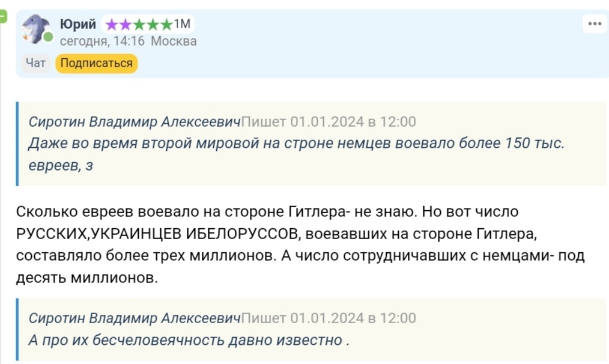Click the blue bar beside the lower quote
This screenshot has height=364, width=609.
18,329
